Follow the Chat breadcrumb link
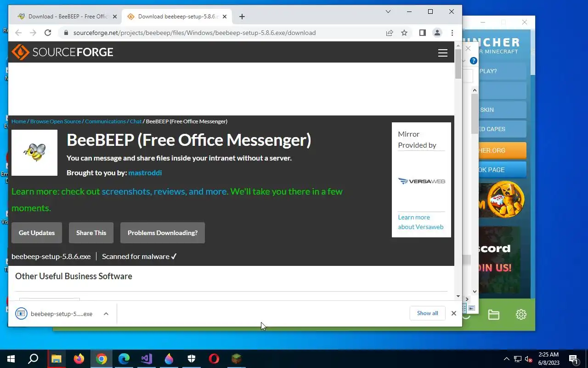The height and width of the screenshot is (368, 588). (136, 121)
